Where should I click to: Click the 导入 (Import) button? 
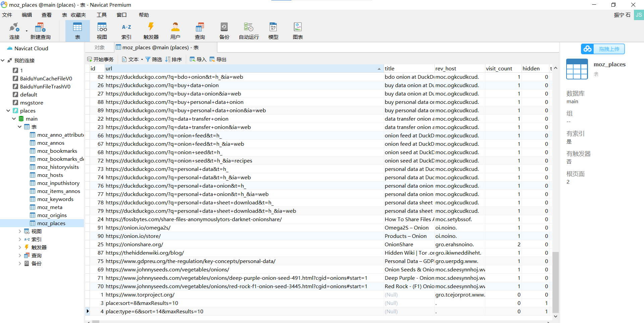pos(198,59)
